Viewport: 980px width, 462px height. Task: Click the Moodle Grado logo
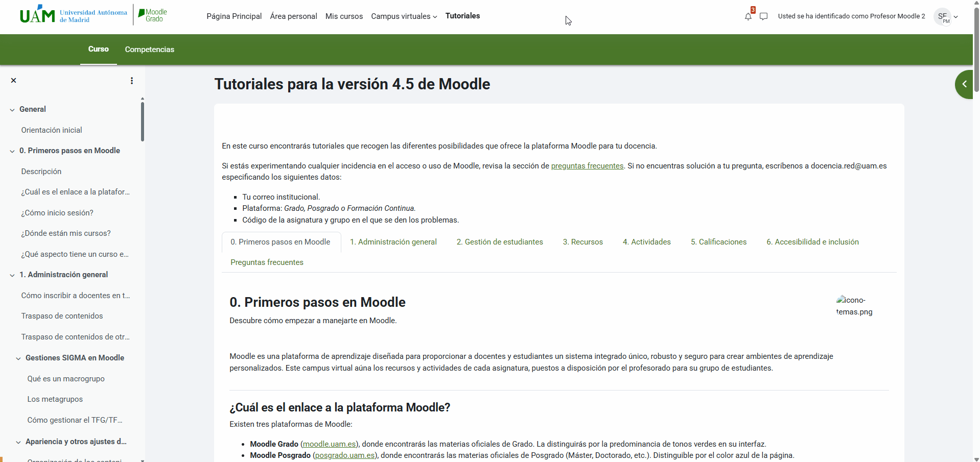click(153, 15)
